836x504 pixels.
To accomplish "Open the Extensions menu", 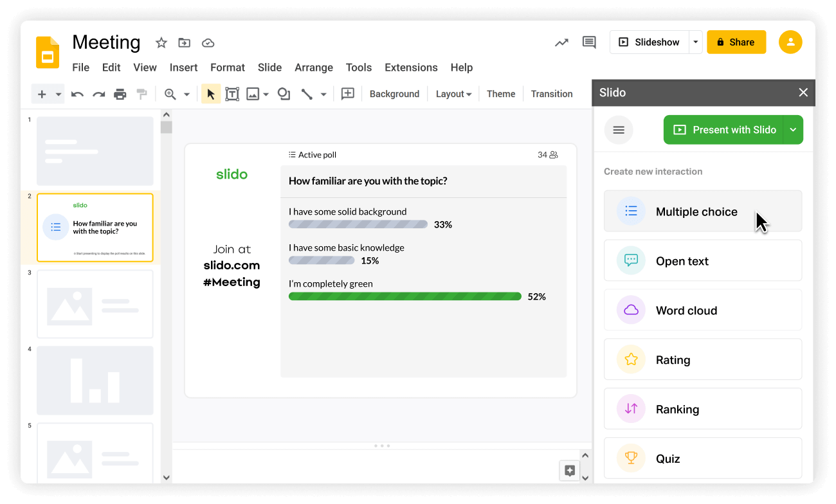I will point(411,67).
